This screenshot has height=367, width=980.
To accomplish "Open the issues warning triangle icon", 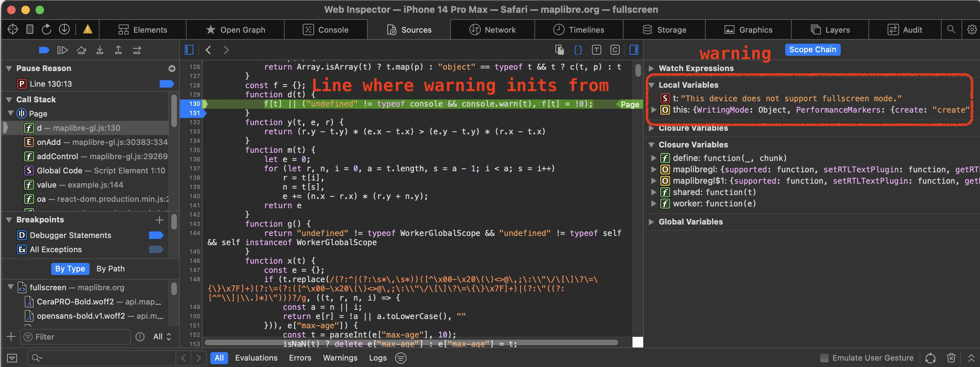I will click(87, 29).
